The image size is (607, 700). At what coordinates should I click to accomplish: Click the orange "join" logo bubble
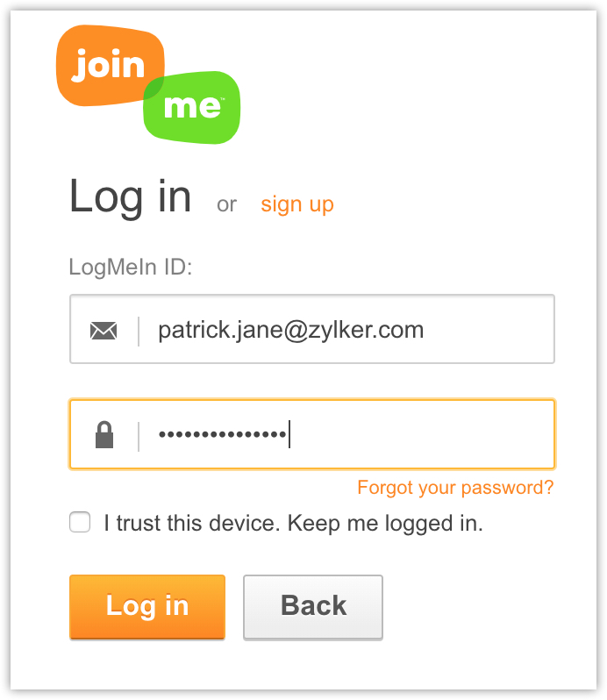pyautogui.click(x=108, y=65)
